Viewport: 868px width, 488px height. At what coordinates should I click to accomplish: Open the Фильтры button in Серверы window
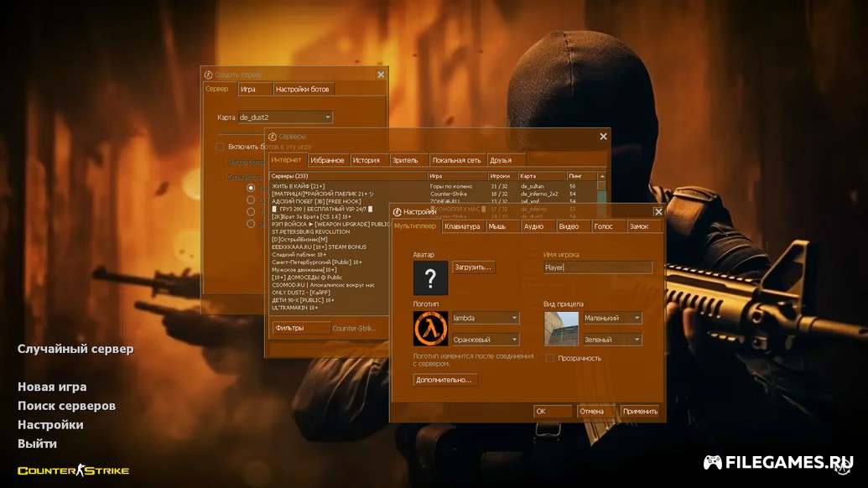300,328
